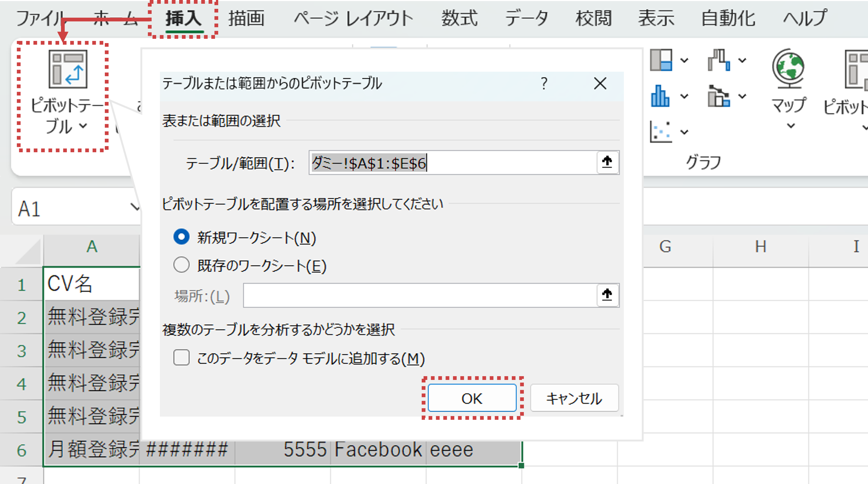Viewport: 868px width, 484px height.
Task: Collapse dialog via table range selector arrow
Action: click(607, 162)
